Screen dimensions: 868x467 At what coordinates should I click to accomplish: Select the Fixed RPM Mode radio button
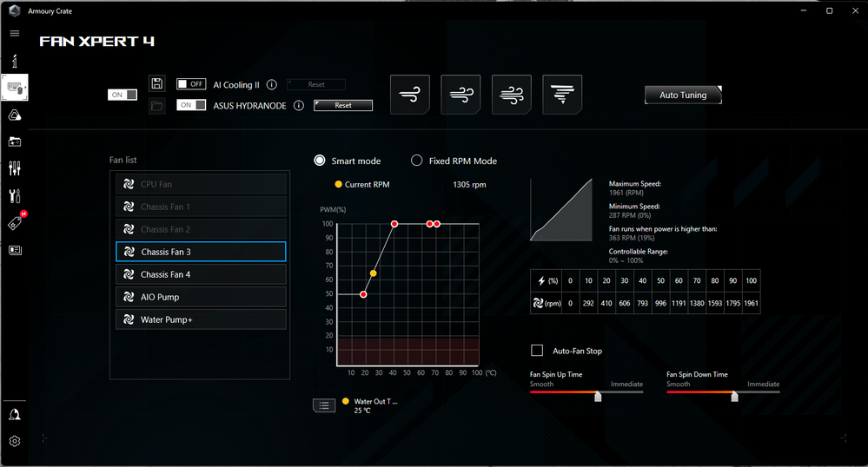[x=416, y=161]
